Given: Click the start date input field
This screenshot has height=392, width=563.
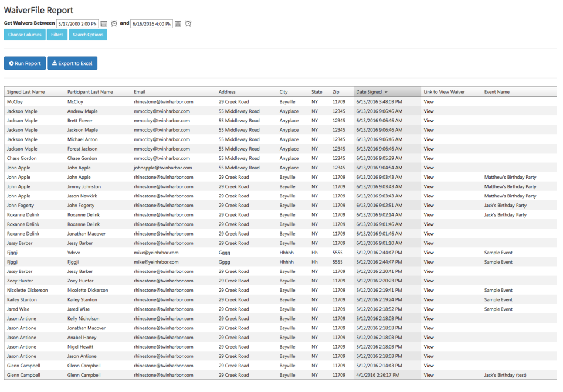Looking at the screenshot, I should pos(76,23).
